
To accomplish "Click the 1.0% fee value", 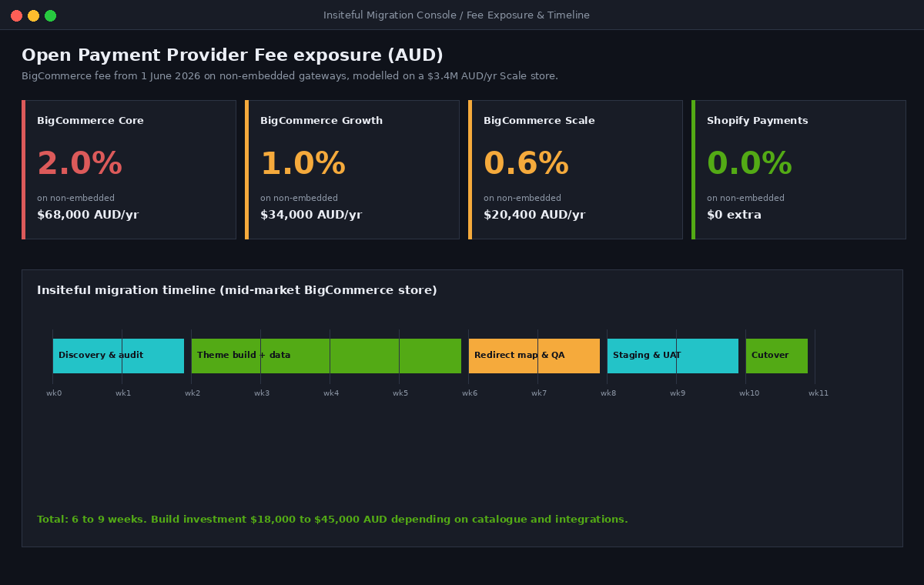I will [303, 164].
